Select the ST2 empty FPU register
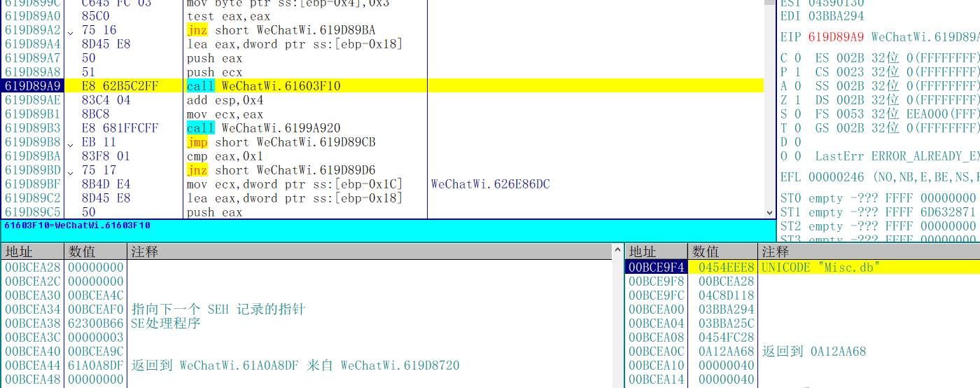This screenshot has height=388, width=980. click(x=880, y=226)
